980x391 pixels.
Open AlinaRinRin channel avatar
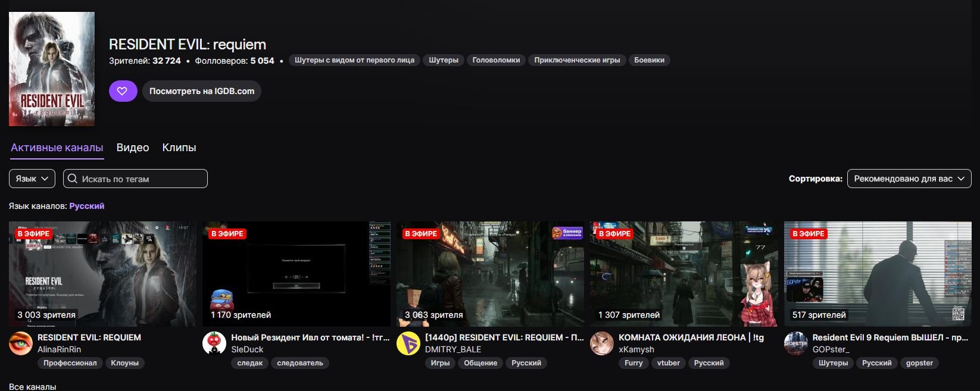click(21, 343)
